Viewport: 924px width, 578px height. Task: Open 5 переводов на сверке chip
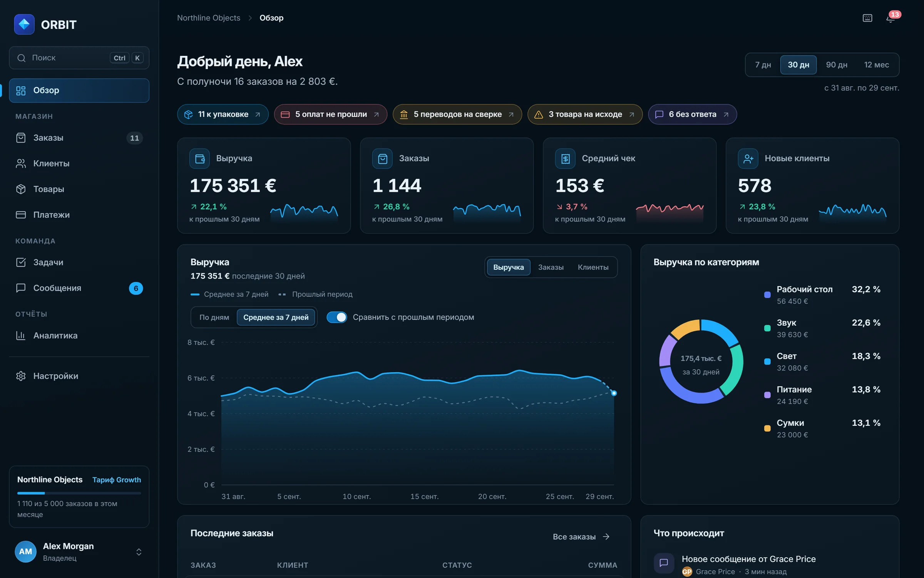457,114
